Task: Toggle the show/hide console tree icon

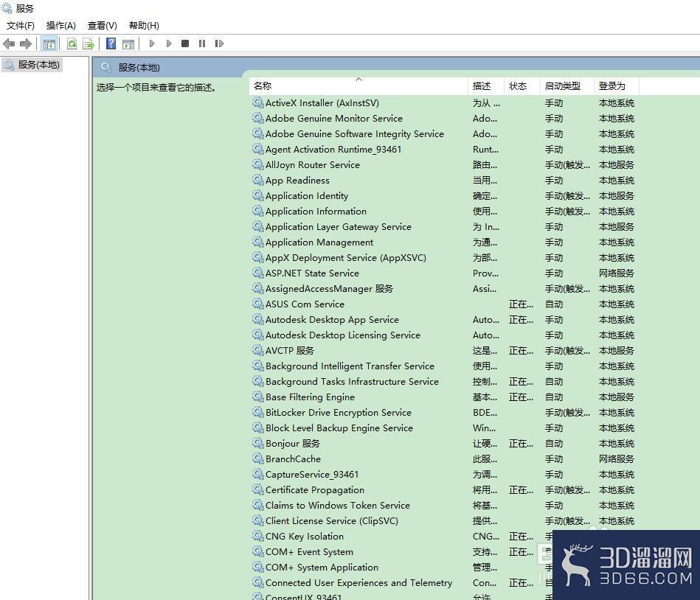Action: (x=49, y=43)
